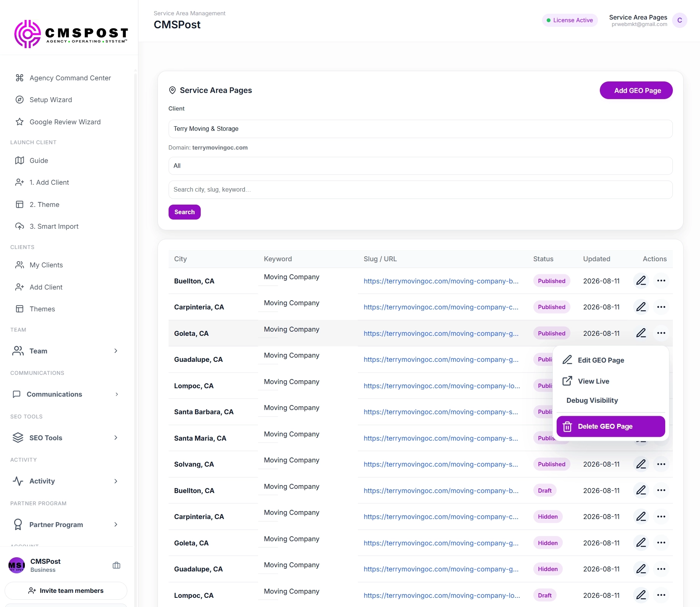Click the Hidden status badge on Carpinteria row

pyautogui.click(x=548, y=517)
